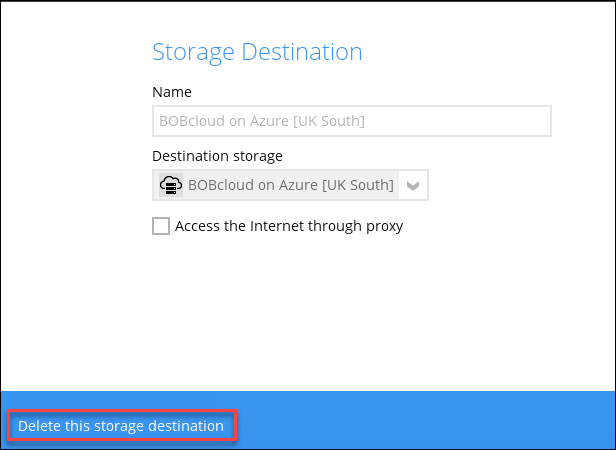
Task: Click the Name field label
Action: tap(172, 92)
